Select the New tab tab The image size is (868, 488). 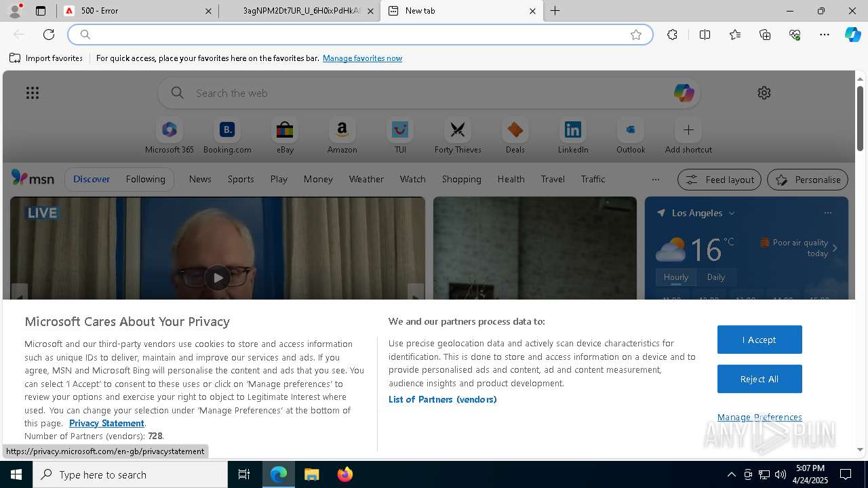click(x=461, y=11)
